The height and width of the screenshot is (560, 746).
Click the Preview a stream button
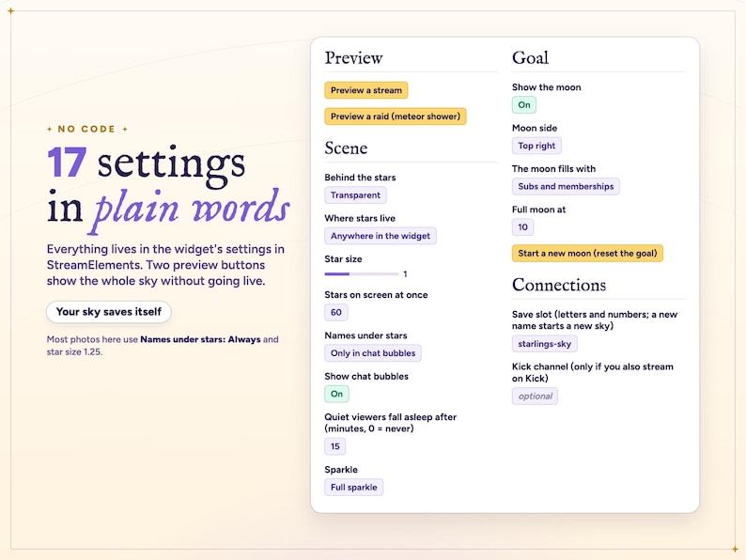point(365,90)
